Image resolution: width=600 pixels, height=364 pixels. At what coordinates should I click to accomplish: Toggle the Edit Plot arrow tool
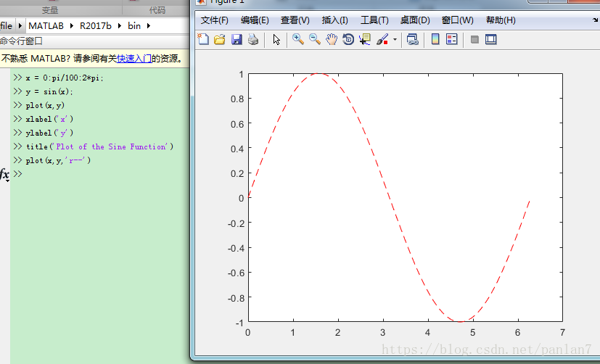click(x=276, y=39)
